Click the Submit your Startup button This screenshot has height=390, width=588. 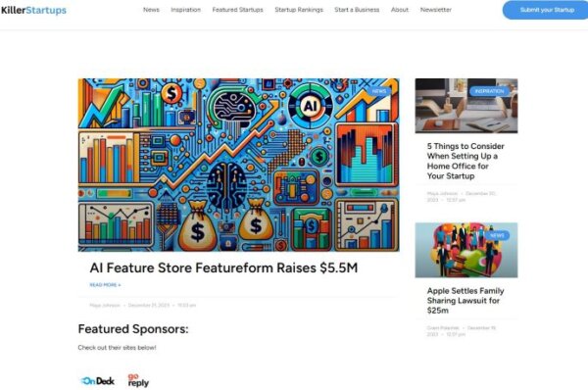click(547, 10)
